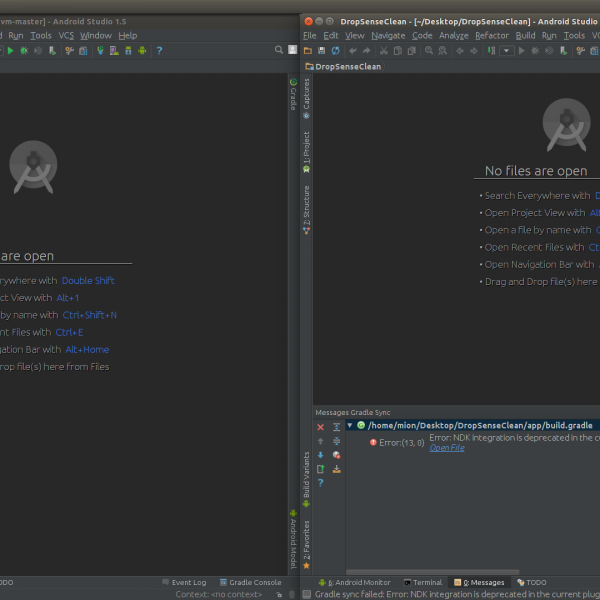Click Paste icon in DropSenseClean toolbar

click(412, 51)
